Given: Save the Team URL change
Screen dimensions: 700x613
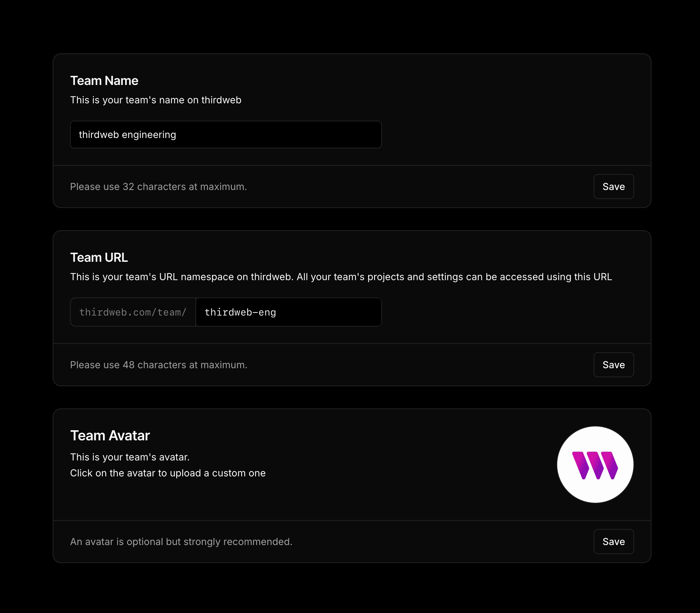Looking at the screenshot, I should pyautogui.click(x=613, y=365).
